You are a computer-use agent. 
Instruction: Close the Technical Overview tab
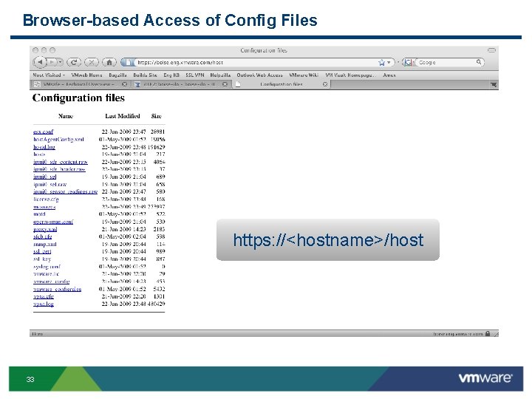(x=125, y=84)
